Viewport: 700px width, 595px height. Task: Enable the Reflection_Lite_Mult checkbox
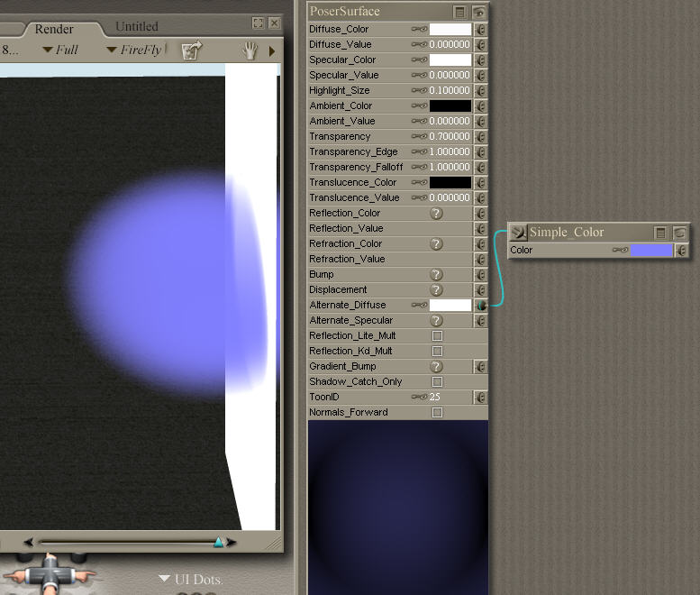[438, 336]
